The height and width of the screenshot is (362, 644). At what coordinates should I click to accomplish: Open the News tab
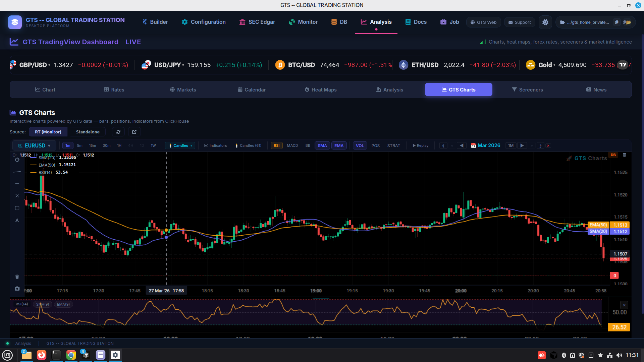[596, 90]
